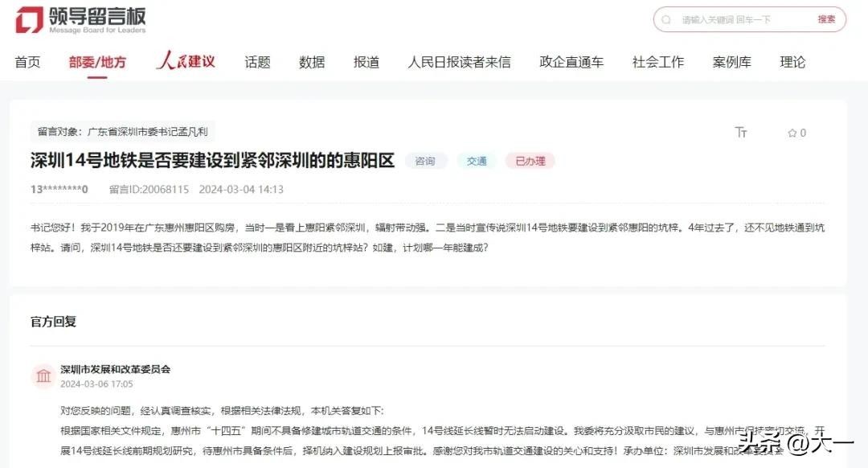Open 政企直通车 menu item
The image size is (868, 468).
[x=571, y=62]
